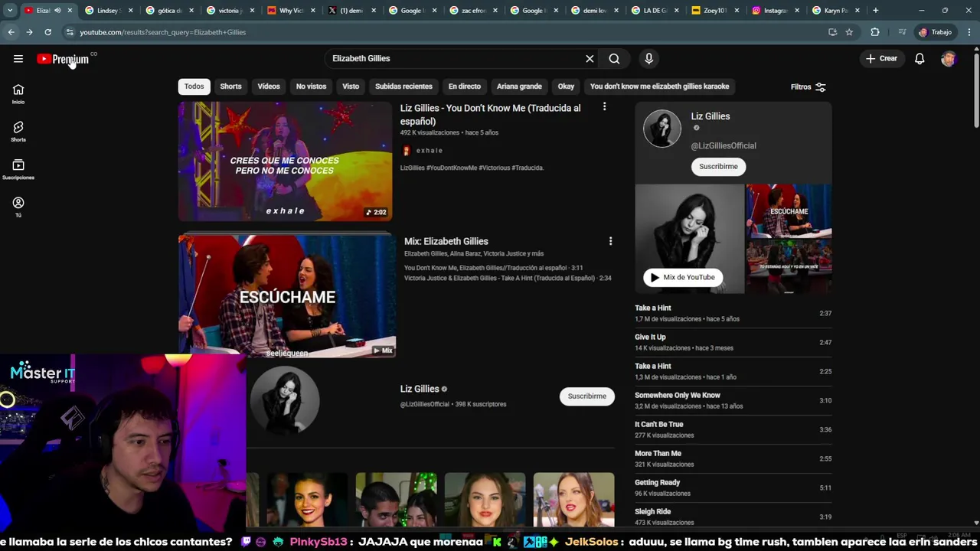The width and height of the screenshot is (980, 551).
Task: Open @LizGilliesOfficial handle in side panel
Action: (724, 145)
